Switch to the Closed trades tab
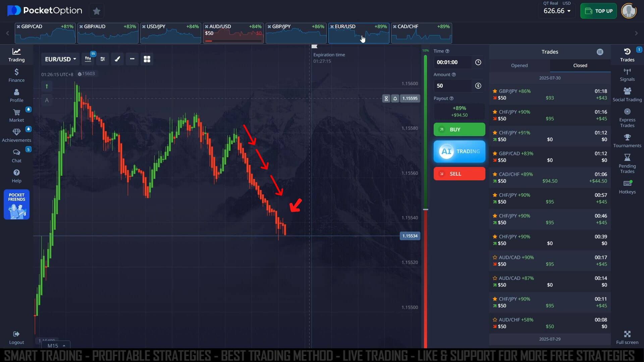Screen dimensions: 644x362 pos(580,65)
